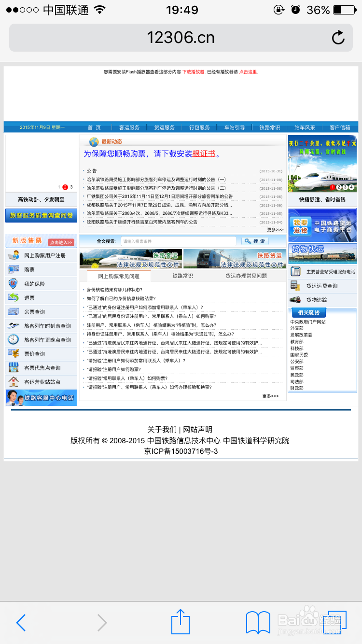Open the Safari share sheet icon
This screenshot has width=362, height=644.
pyautogui.click(x=181, y=621)
